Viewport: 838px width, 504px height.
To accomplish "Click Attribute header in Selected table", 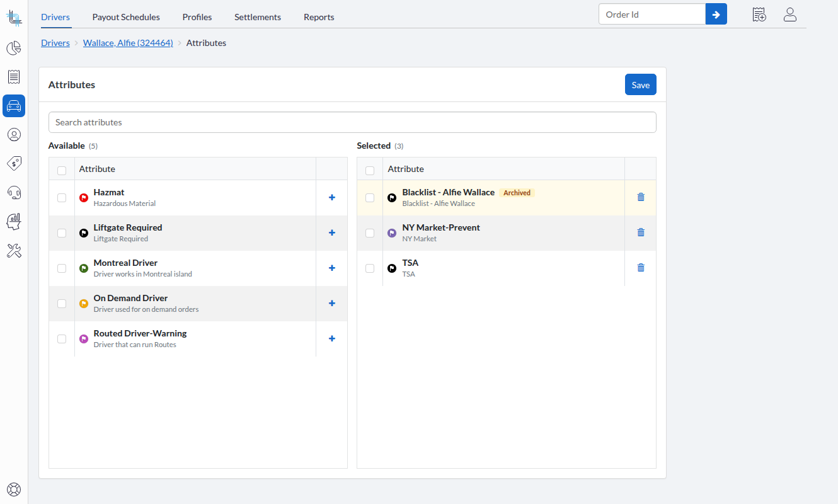I will pyautogui.click(x=406, y=169).
